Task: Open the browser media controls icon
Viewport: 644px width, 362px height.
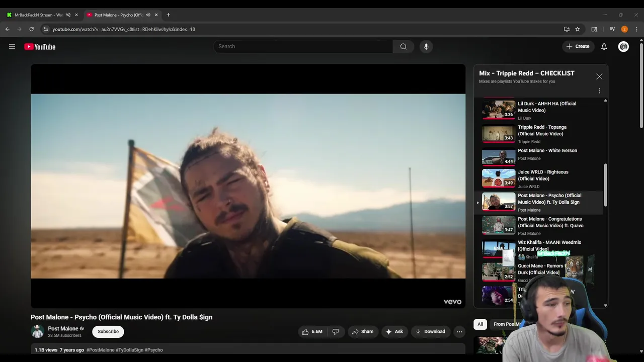Action: tap(612, 29)
